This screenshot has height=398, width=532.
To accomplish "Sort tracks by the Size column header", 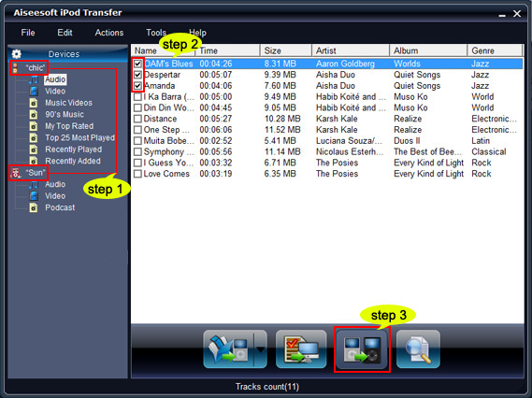I will (x=286, y=50).
